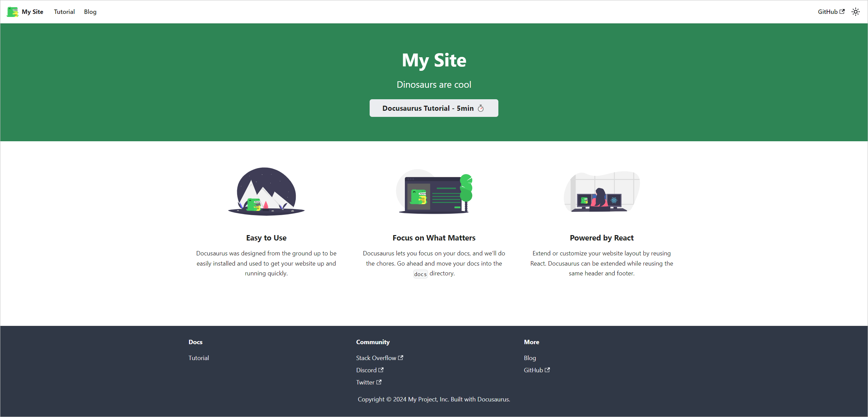
Task: Click the Docusaurus Tutorial 5min button
Action: coord(434,108)
